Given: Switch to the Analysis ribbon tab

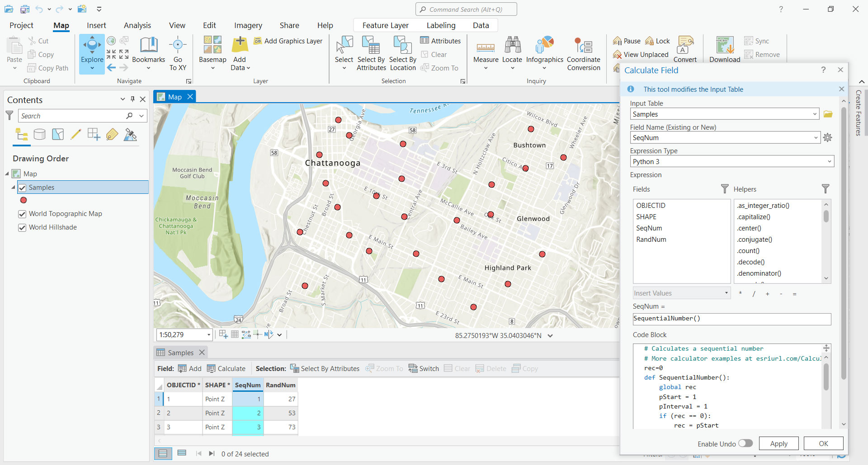Looking at the screenshot, I should click(x=137, y=25).
